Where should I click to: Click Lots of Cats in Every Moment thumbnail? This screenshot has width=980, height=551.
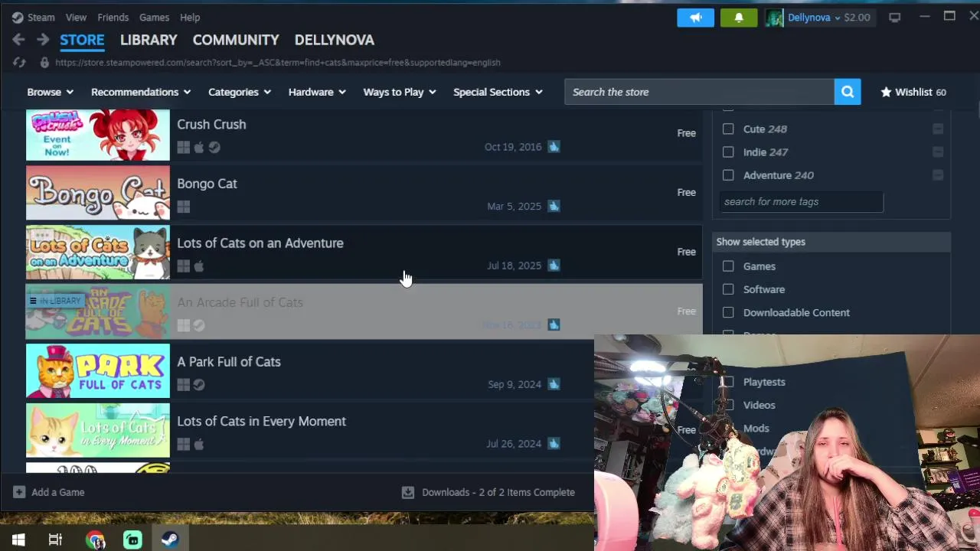click(x=98, y=431)
